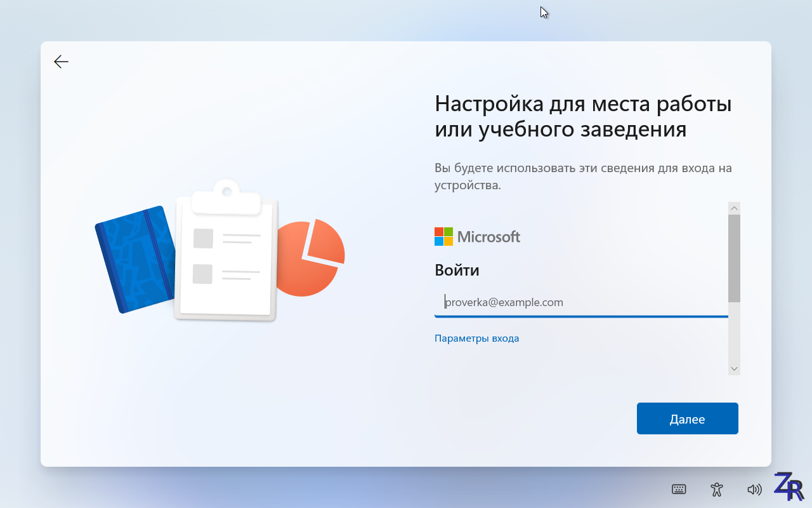
Task: Click the blue notebook illustration
Action: coord(134,259)
